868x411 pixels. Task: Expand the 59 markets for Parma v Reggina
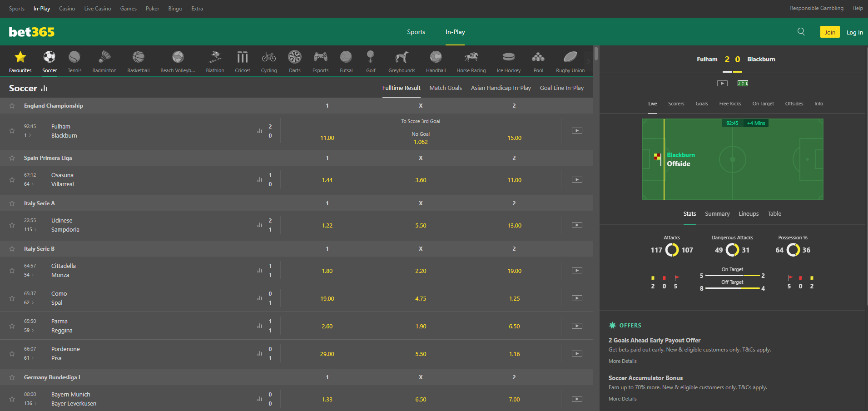(29, 330)
